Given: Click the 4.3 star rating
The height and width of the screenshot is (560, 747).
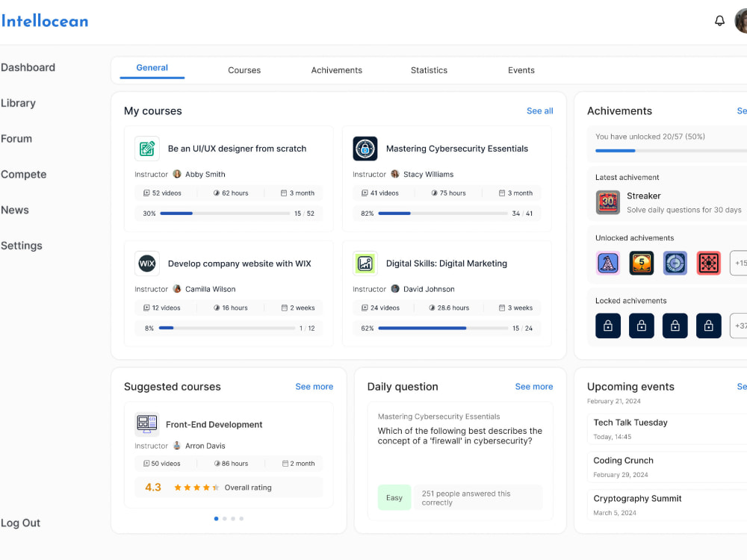Looking at the screenshot, I should 196,488.
